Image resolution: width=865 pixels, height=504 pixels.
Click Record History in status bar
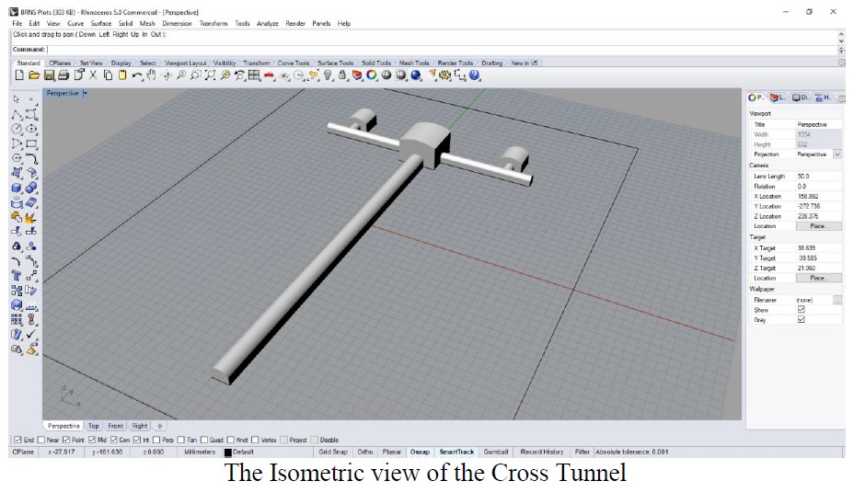[x=542, y=452]
